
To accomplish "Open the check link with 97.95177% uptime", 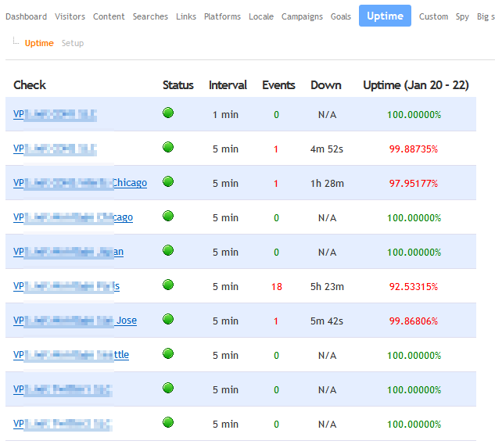I will click(80, 183).
